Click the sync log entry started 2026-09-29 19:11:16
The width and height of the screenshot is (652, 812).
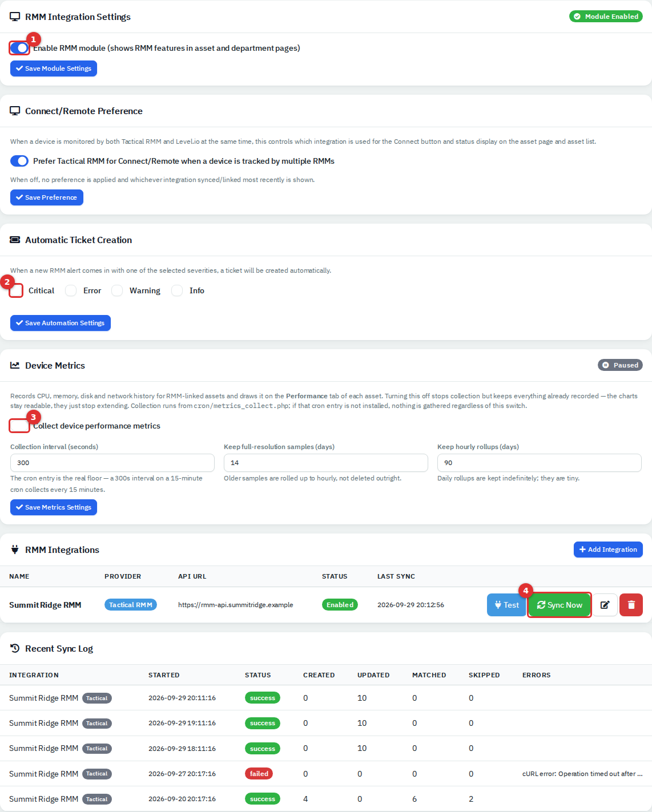326,723
